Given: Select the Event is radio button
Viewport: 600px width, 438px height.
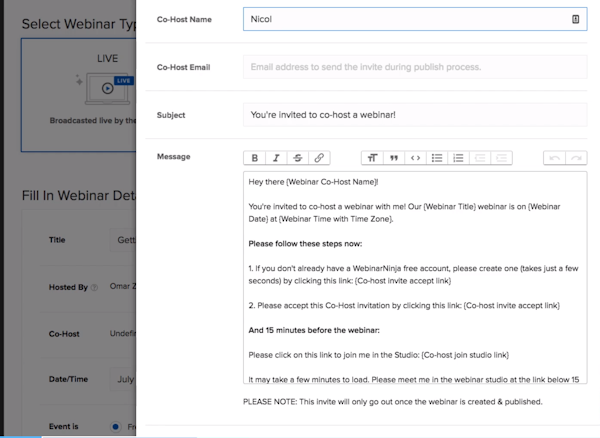Looking at the screenshot, I should 115,426.
